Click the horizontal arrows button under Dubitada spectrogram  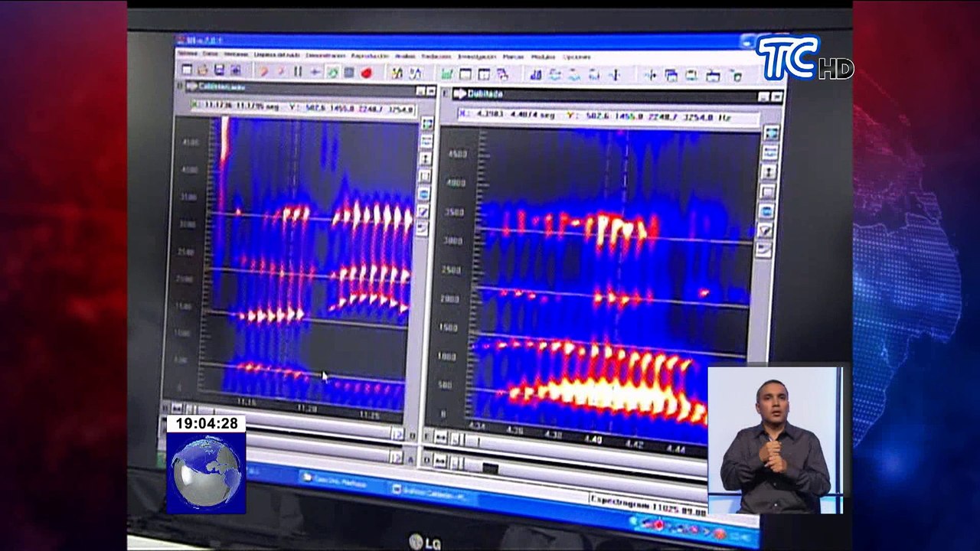tap(440, 438)
